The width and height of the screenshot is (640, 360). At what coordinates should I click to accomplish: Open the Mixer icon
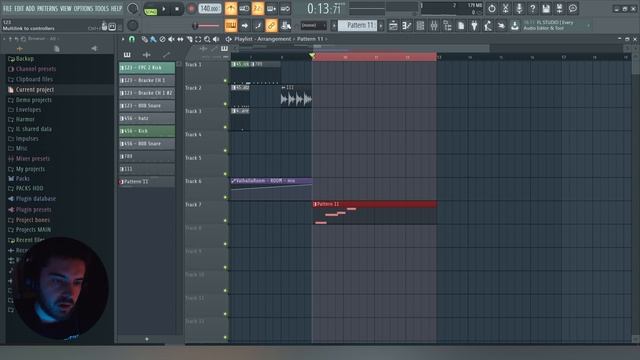click(433, 26)
